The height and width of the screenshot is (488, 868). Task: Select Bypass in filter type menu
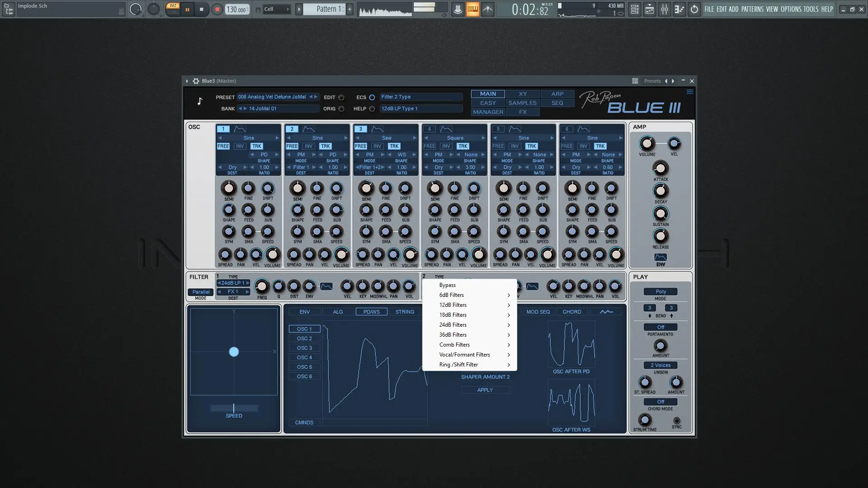(x=448, y=285)
